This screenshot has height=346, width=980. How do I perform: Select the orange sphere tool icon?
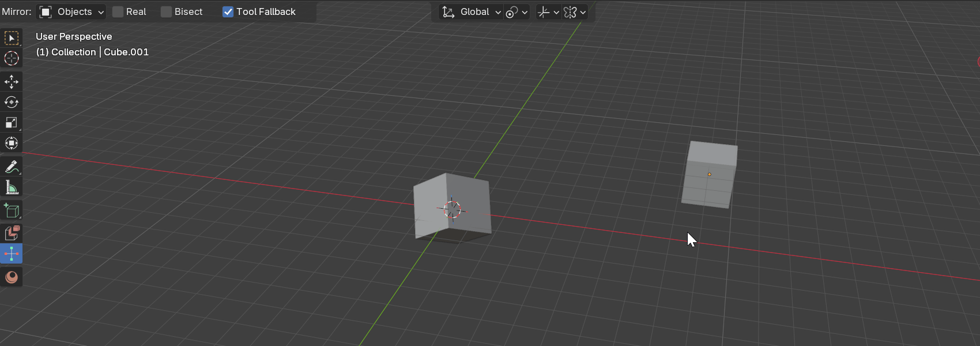12,277
